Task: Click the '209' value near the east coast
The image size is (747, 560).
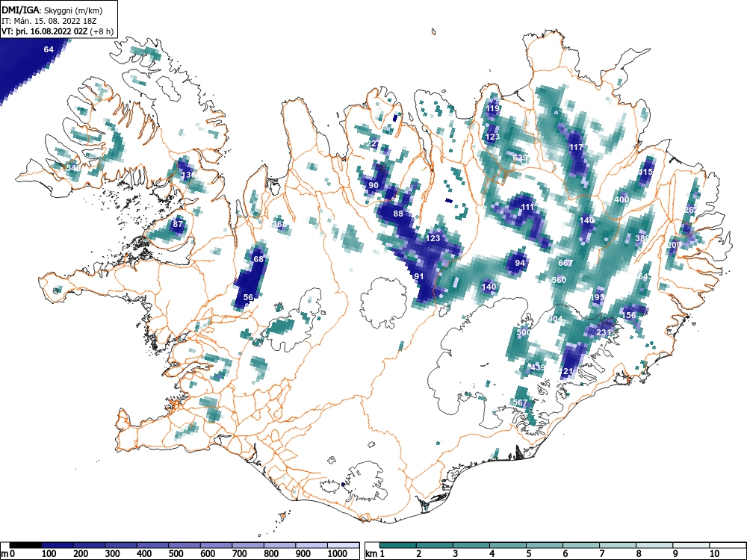Action: (x=674, y=245)
